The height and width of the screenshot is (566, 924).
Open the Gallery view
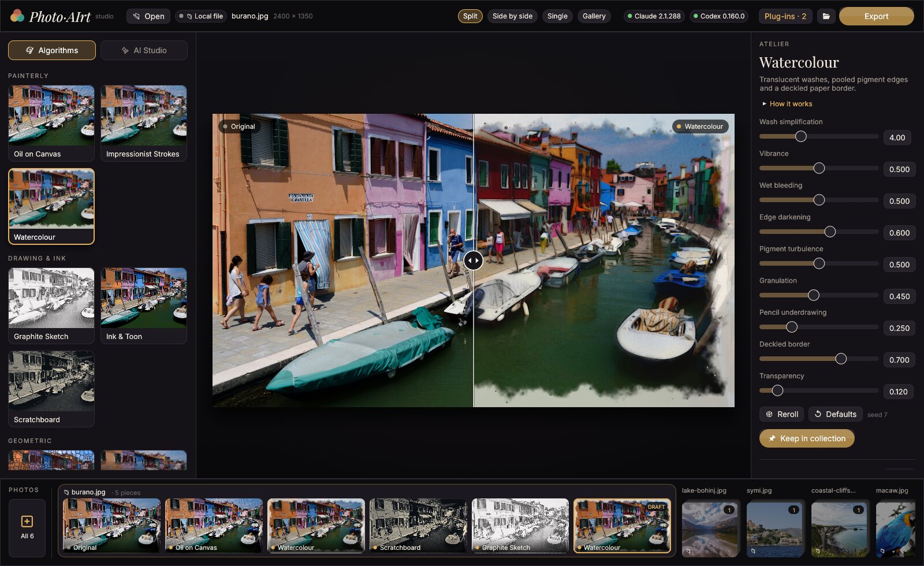(x=594, y=16)
